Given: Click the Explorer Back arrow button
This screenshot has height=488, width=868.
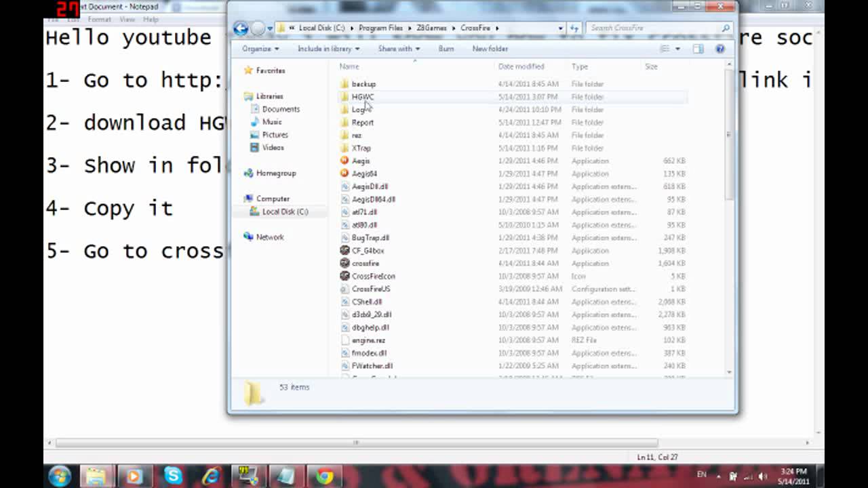Looking at the screenshot, I should (x=240, y=28).
